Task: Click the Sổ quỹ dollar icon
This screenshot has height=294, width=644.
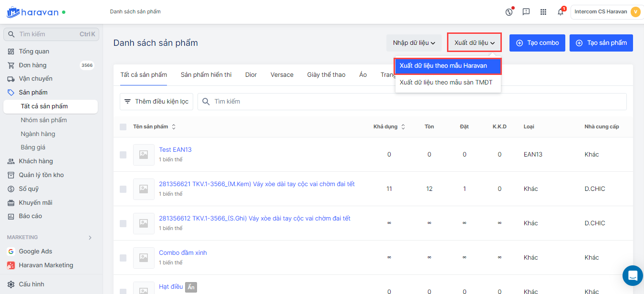Action: click(11, 189)
